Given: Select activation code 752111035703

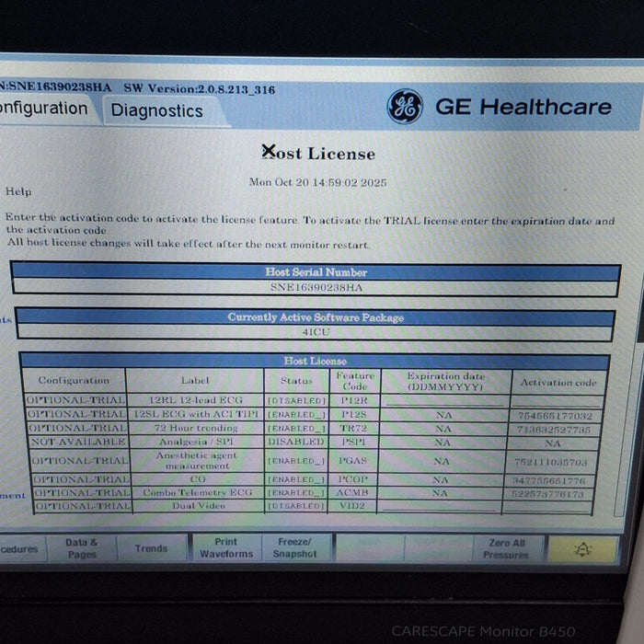Looking at the screenshot, I should pyautogui.click(x=551, y=462).
